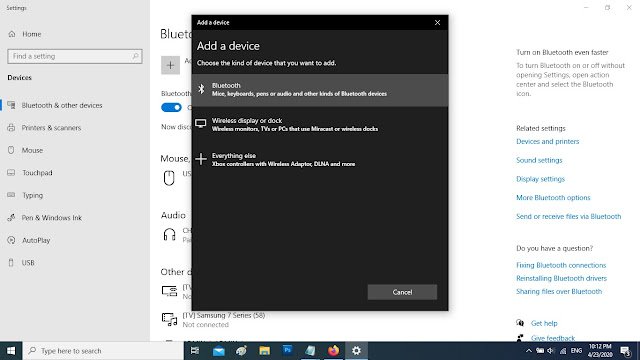Viewport: 640px width, 360px height.
Task: Focus the Find a setting search box
Action: pos(75,56)
